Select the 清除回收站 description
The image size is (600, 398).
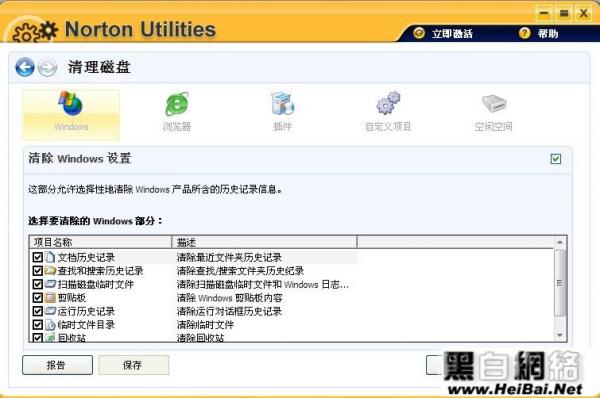pos(201,337)
